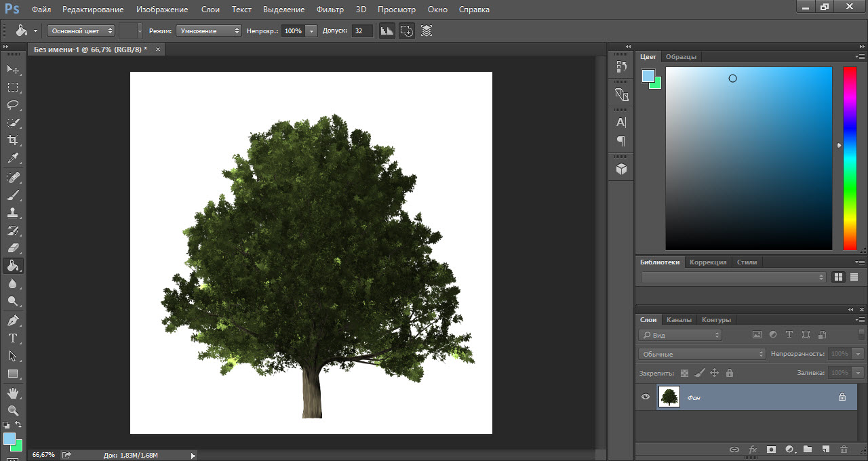Click the create new layer icon
This screenshot has height=461, width=868.
tap(825, 449)
